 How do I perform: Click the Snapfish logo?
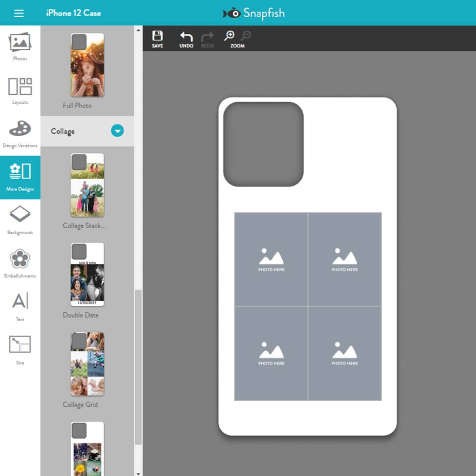tap(255, 13)
